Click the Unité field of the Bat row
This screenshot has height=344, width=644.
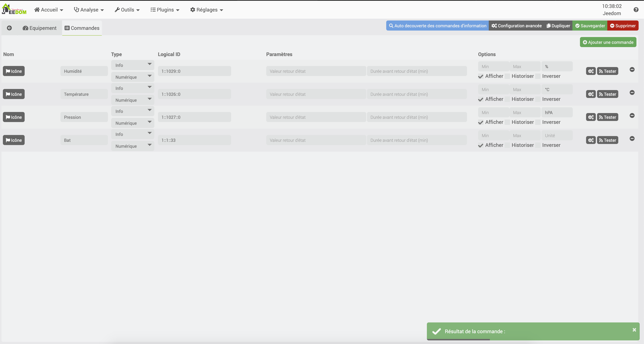point(557,136)
